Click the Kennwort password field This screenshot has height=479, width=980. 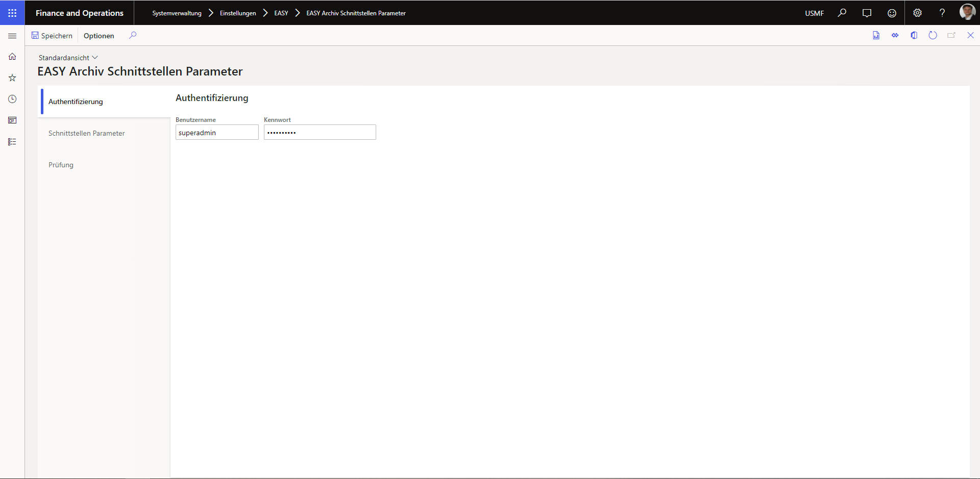click(x=320, y=133)
